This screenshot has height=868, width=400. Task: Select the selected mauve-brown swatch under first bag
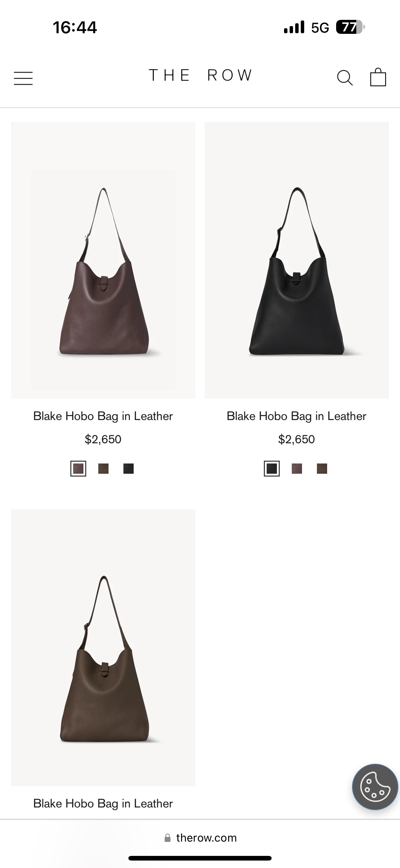click(x=78, y=468)
